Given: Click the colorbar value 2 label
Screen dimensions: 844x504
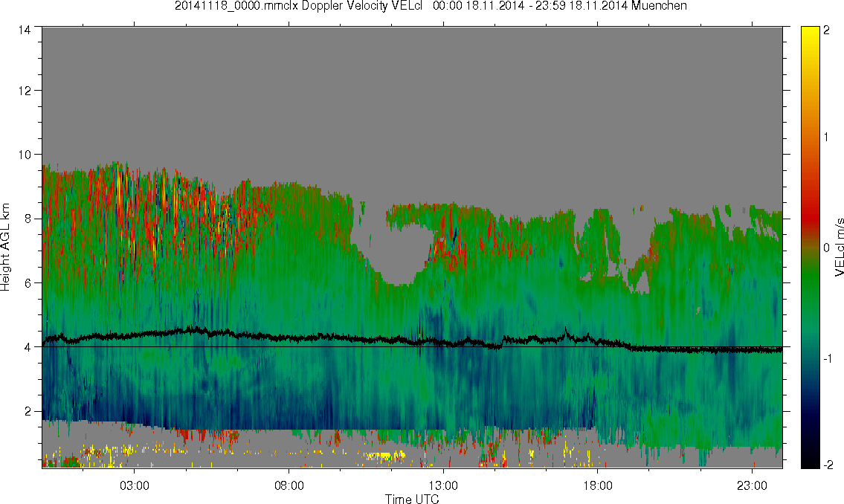Looking at the screenshot, I should click(826, 30).
